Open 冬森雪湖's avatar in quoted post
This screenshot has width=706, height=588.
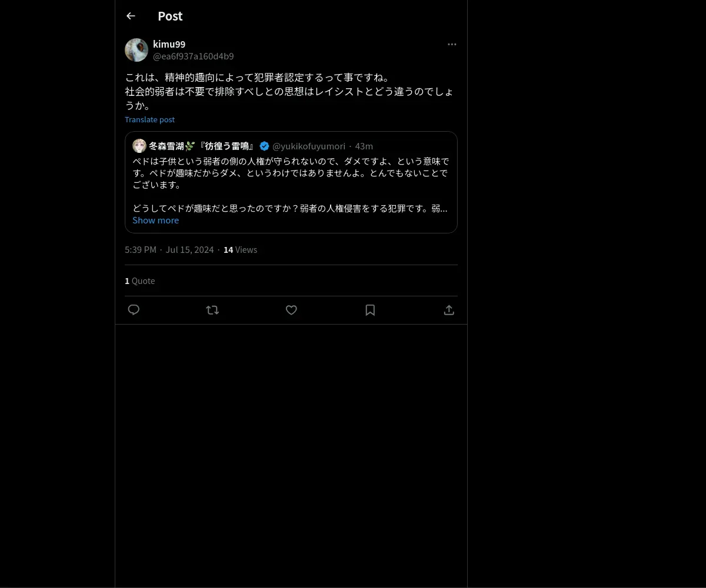(139, 146)
